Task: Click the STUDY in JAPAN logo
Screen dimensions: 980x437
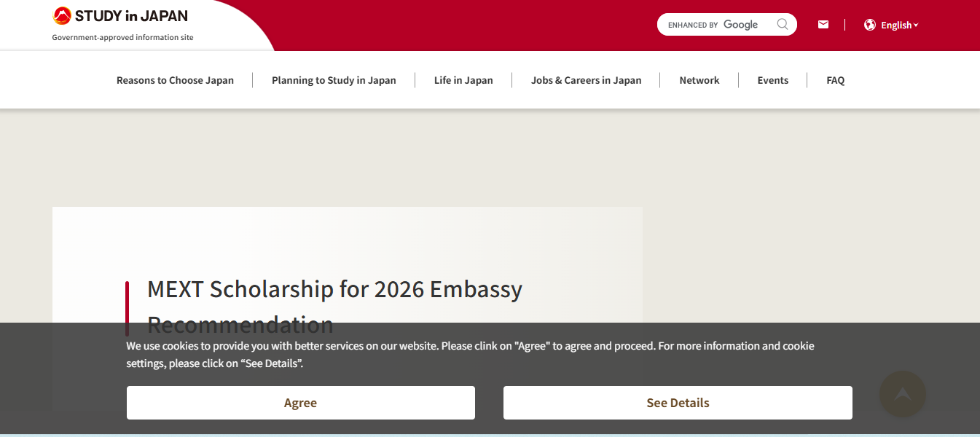Action: click(x=119, y=15)
